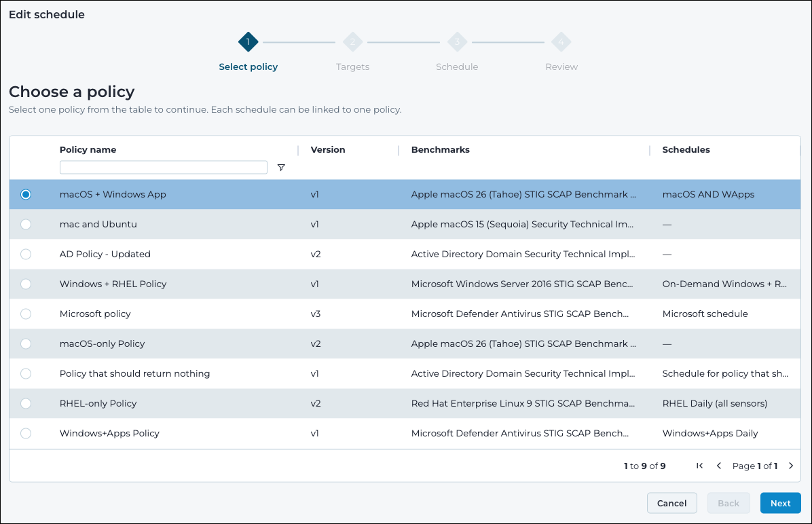Viewport: 812px width, 524px height.
Task: Click the Next button
Action: click(780, 503)
